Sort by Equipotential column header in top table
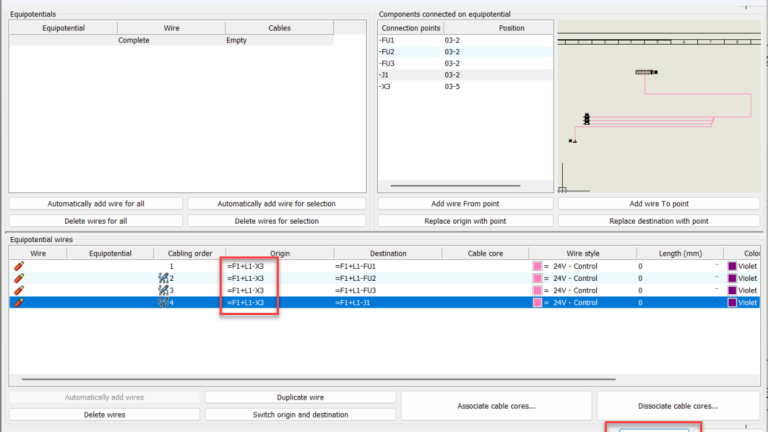The height and width of the screenshot is (432, 768). point(63,28)
